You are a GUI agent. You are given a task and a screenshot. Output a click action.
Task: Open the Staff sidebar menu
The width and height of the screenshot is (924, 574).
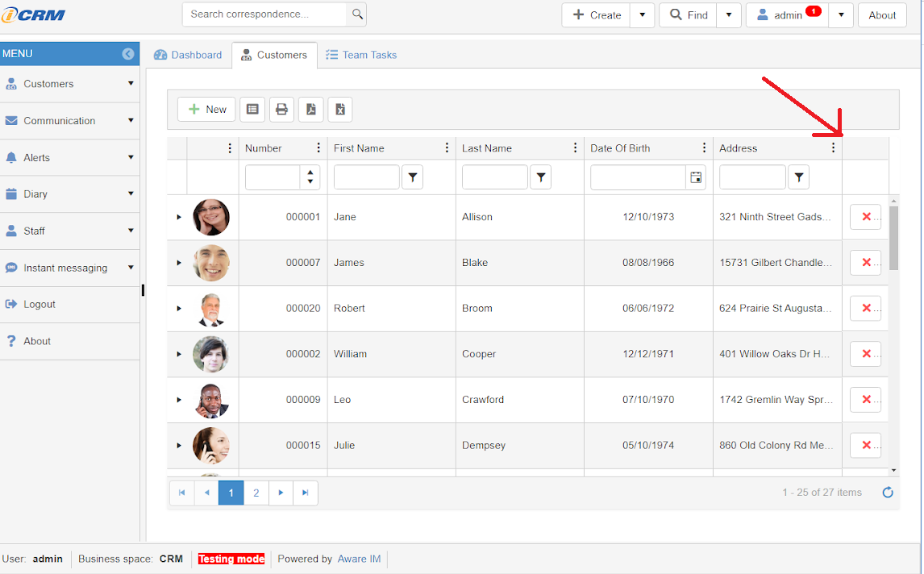pos(69,231)
